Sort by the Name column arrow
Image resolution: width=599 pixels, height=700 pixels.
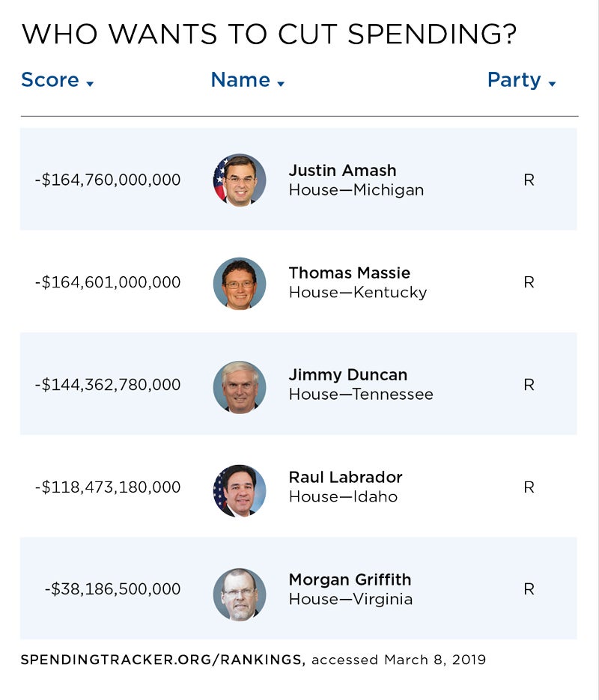(x=281, y=84)
